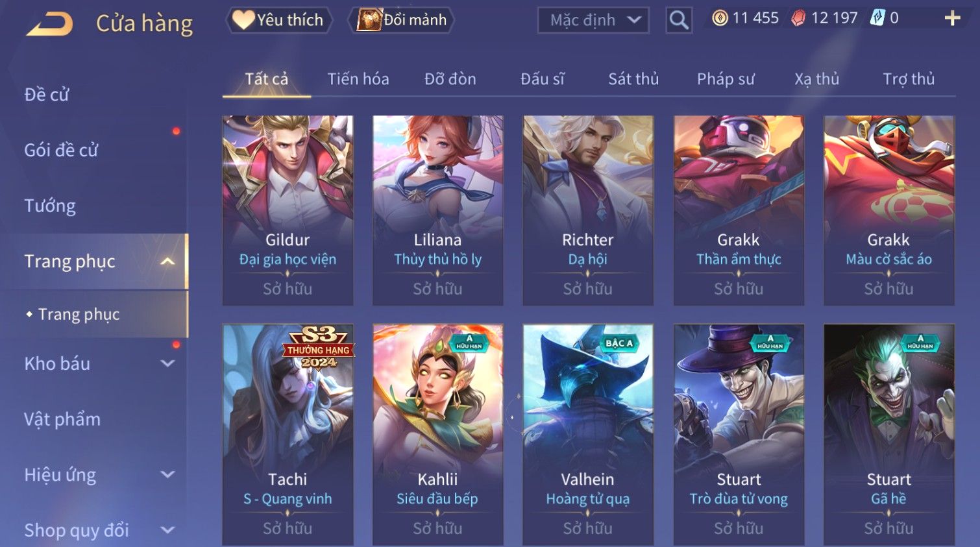
Task: Select the Gildur Đại gia học viện skin
Action: pyautogui.click(x=288, y=210)
